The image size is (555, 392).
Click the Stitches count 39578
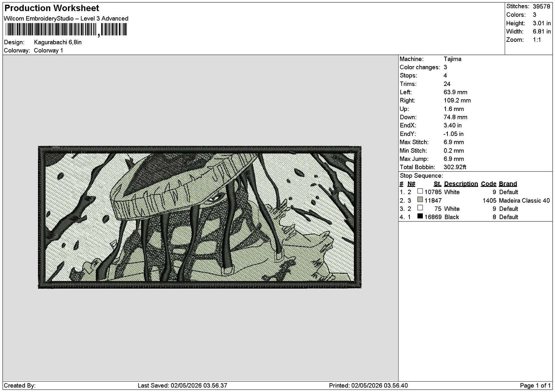(x=541, y=7)
